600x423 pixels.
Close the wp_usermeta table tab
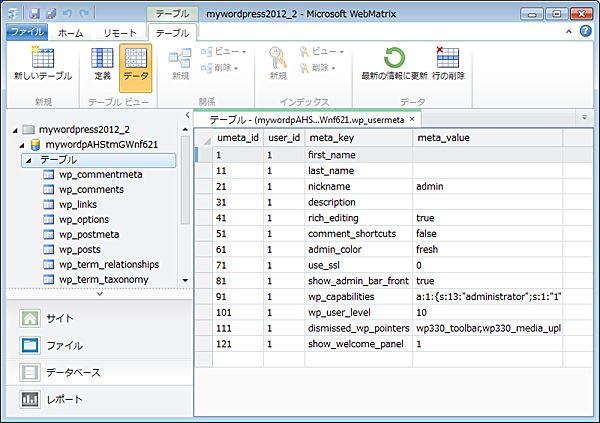click(x=412, y=119)
